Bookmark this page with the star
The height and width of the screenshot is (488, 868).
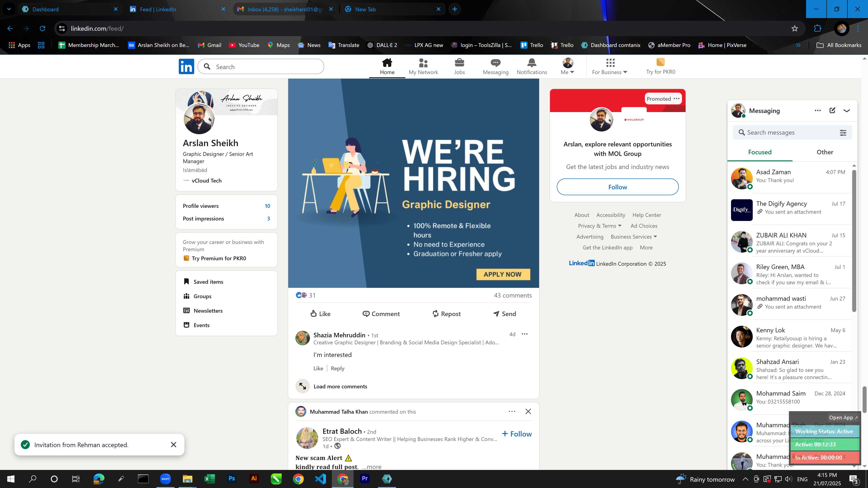[x=795, y=28]
